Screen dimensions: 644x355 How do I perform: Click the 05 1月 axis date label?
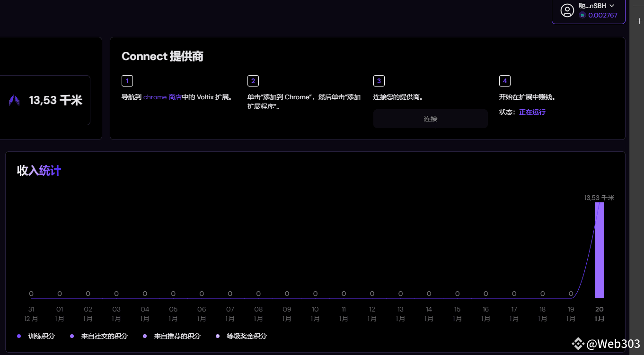173,314
